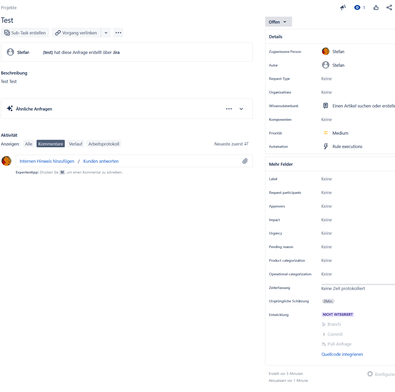Click the Request participants value Keine
The image size is (395, 392).
[327, 193]
